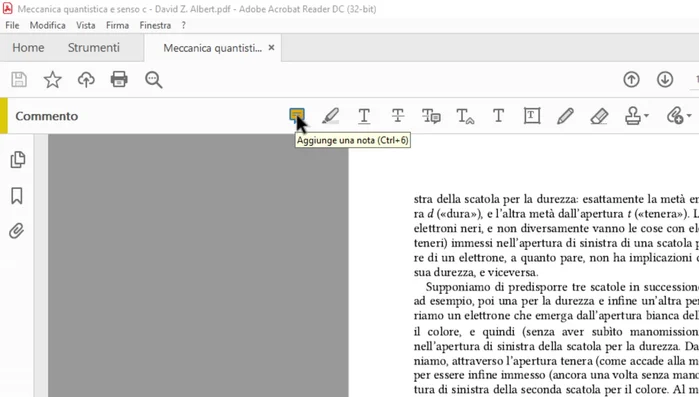Go to previous page arrow
The width and height of the screenshot is (699, 397).
631,80
